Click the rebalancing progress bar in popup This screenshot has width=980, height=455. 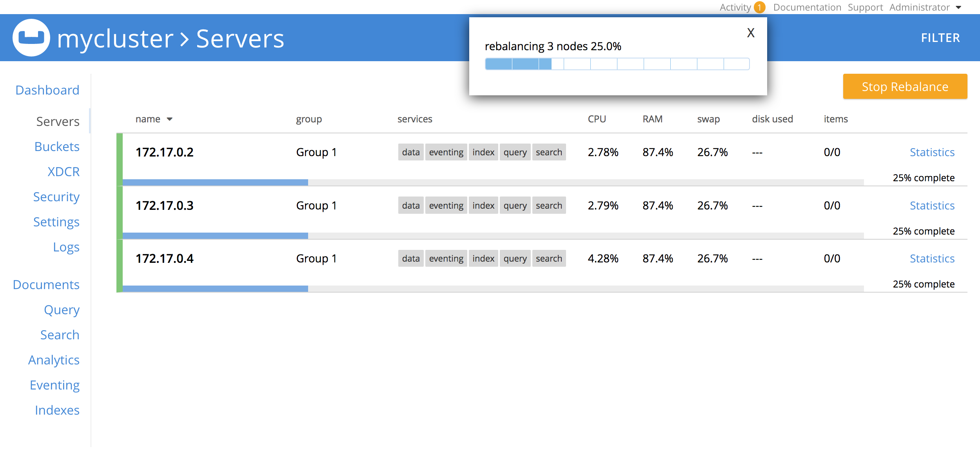[617, 64]
